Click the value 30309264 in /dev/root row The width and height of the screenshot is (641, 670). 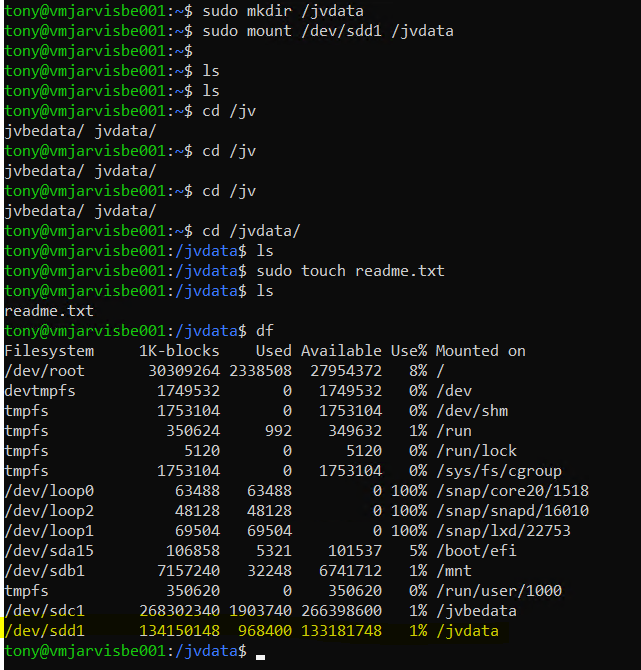click(184, 371)
